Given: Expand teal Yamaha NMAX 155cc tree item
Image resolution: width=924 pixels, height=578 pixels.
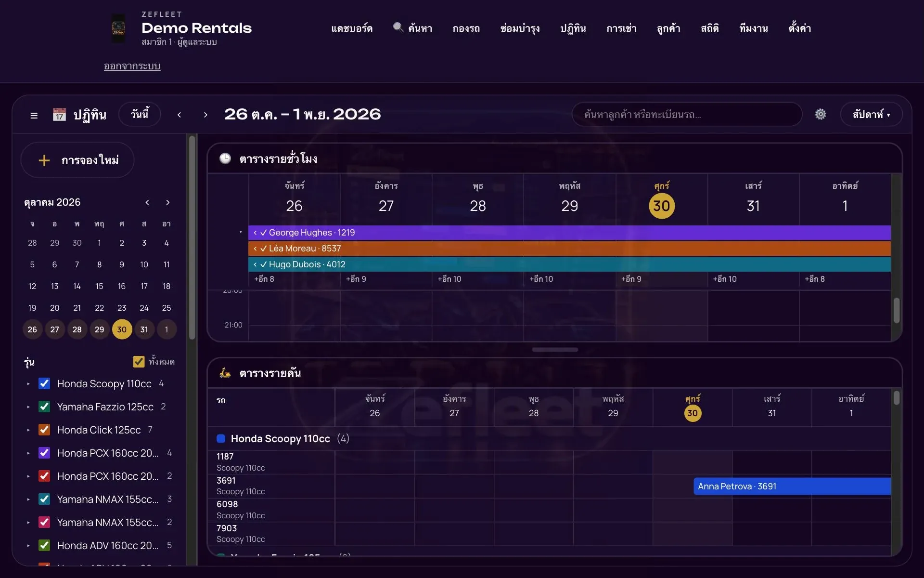Looking at the screenshot, I should [x=28, y=499].
